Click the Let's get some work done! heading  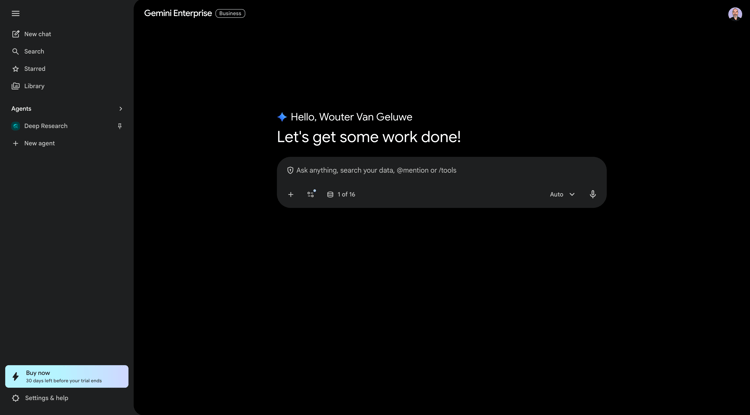point(369,137)
